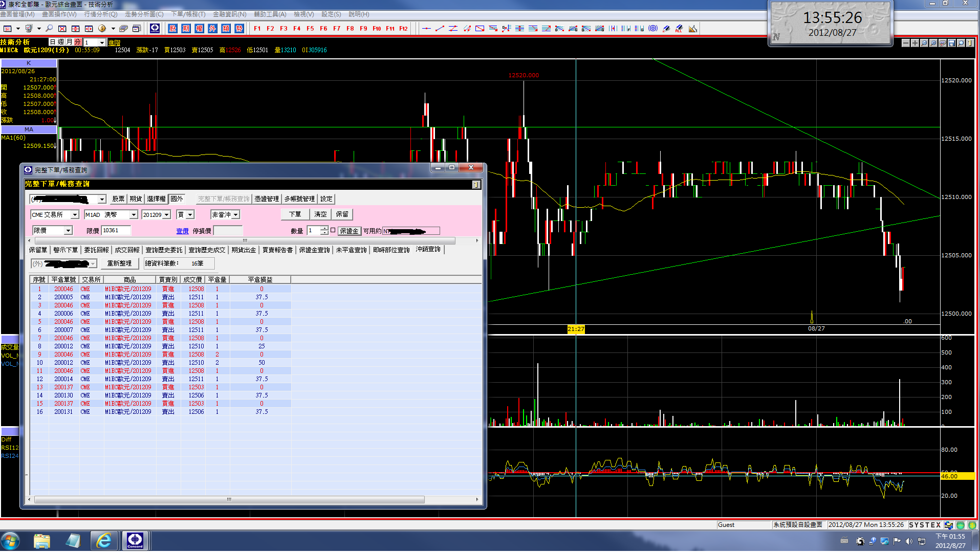This screenshot has width=980, height=553.
Task: Click the F1 shortcut toolbar button
Action: 257,29
